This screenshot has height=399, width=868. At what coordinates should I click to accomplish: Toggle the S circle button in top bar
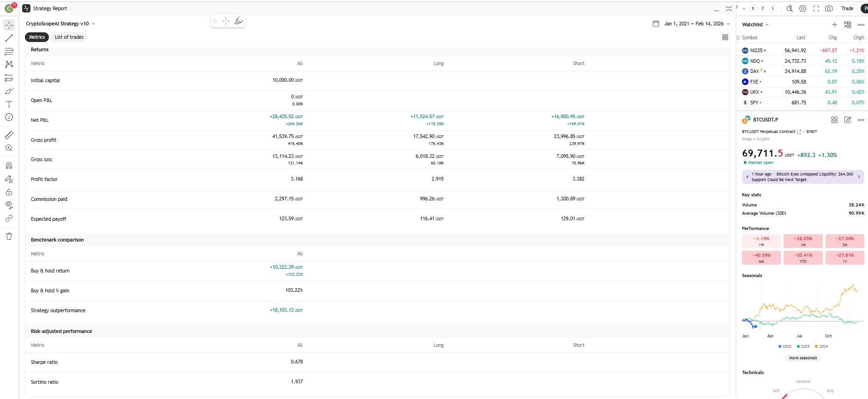point(772,8)
